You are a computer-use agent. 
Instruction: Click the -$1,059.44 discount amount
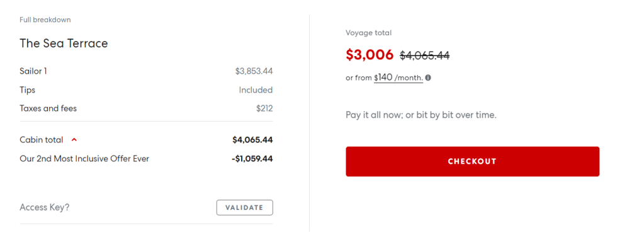tap(252, 159)
